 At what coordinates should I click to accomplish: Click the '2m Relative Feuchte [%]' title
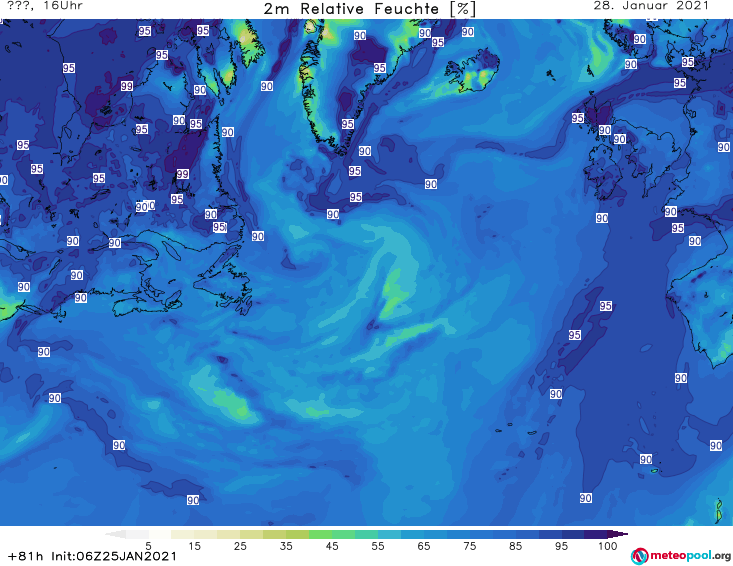pyautogui.click(x=369, y=9)
